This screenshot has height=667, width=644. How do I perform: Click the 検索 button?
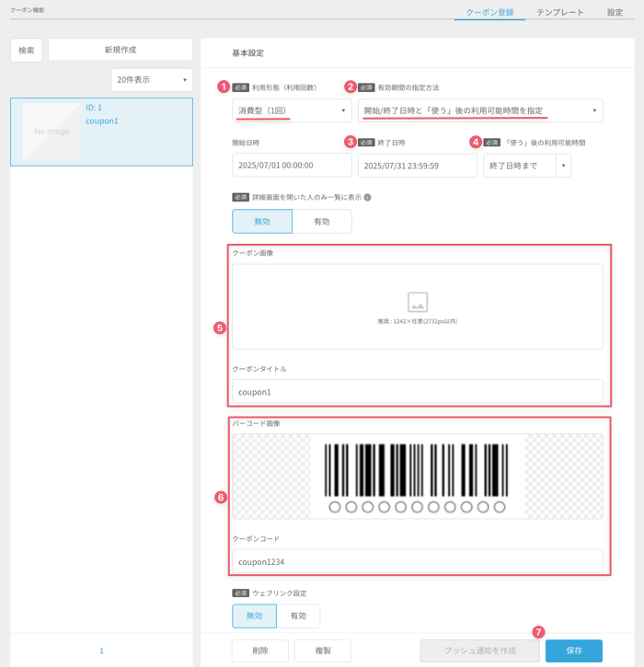(27, 51)
